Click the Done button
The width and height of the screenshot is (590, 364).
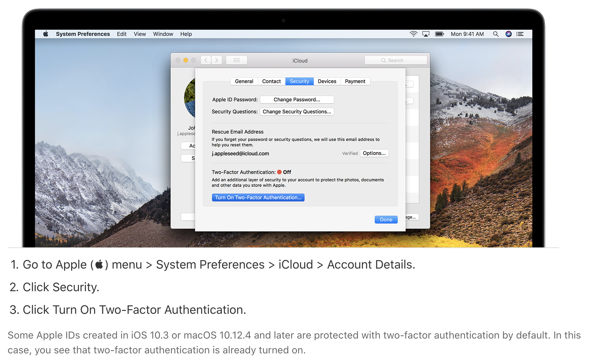[386, 219]
